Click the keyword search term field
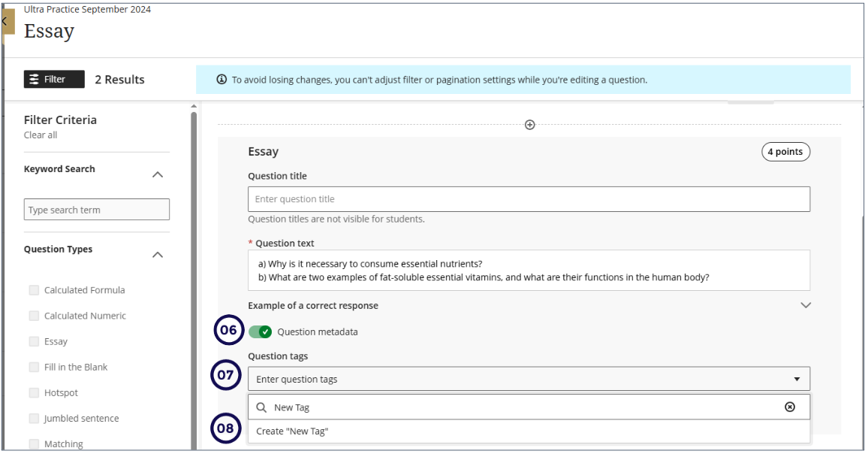This screenshot has height=454, width=868. click(97, 210)
